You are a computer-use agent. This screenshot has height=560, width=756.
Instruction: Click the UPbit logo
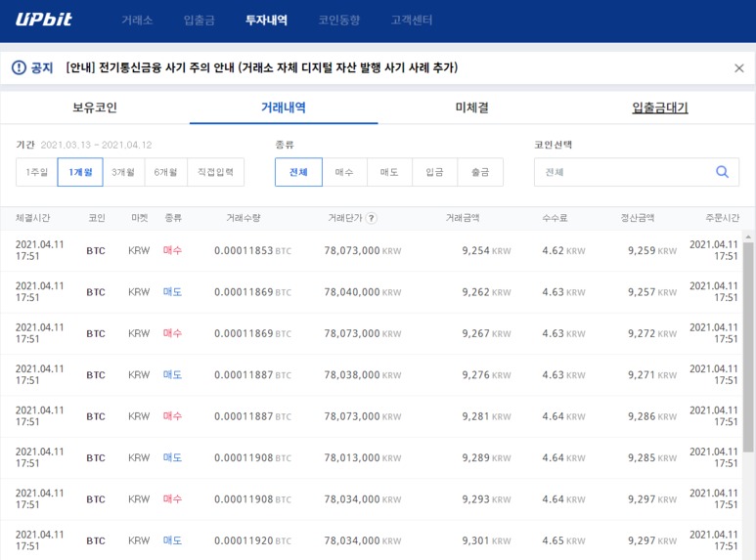click(x=43, y=20)
